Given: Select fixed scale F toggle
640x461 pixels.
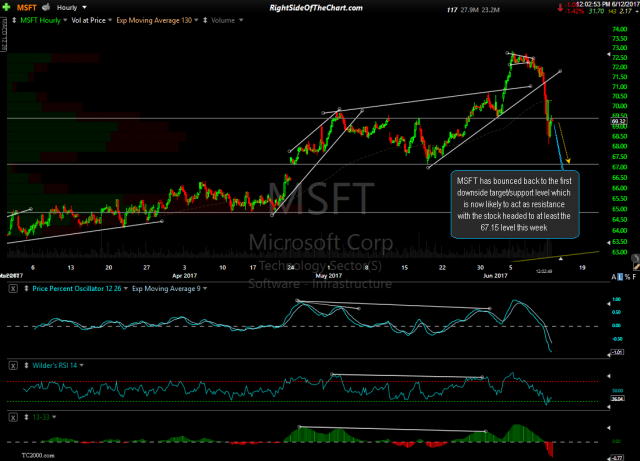Looking at the screenshot, I should 634,277.
